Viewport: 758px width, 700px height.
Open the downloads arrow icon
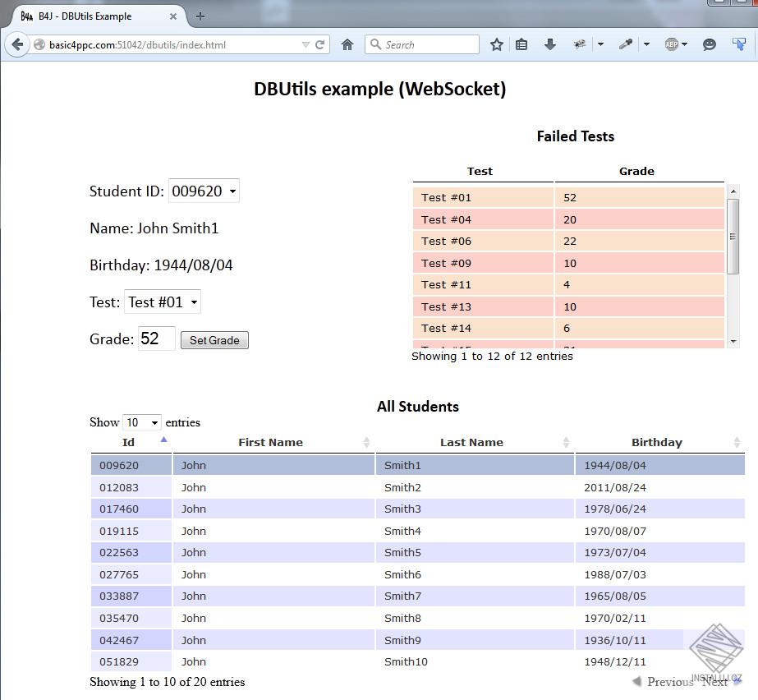(550, 44)
